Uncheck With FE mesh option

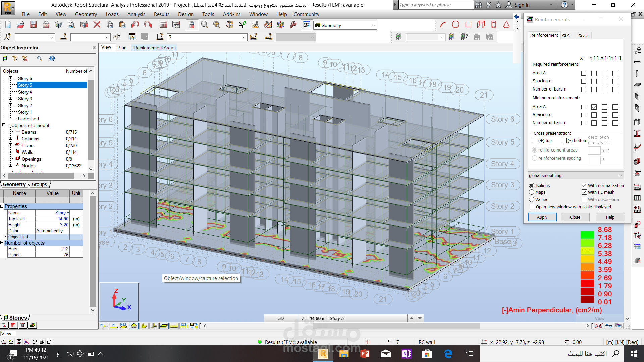point(584,192)
